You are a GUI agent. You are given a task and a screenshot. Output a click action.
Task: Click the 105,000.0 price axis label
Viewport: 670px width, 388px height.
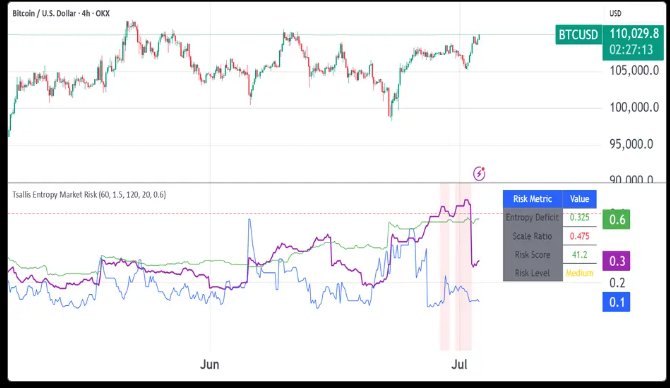[634, 71]
